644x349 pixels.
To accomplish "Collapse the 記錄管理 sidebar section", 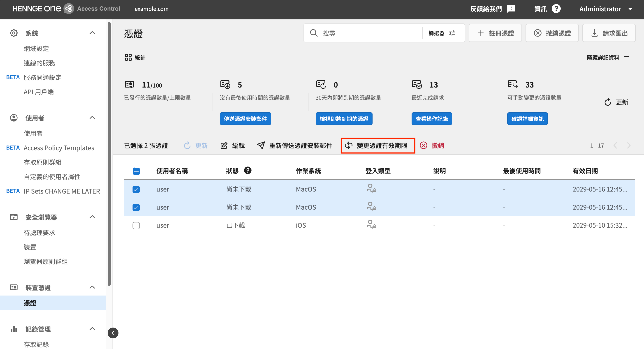I will pyautogui.click(x=92, y=328).
